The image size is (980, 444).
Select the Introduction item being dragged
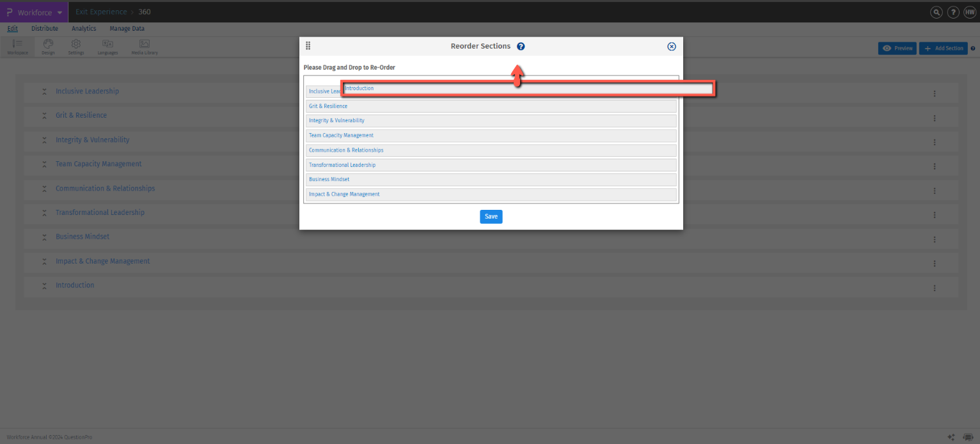point(528,88)
